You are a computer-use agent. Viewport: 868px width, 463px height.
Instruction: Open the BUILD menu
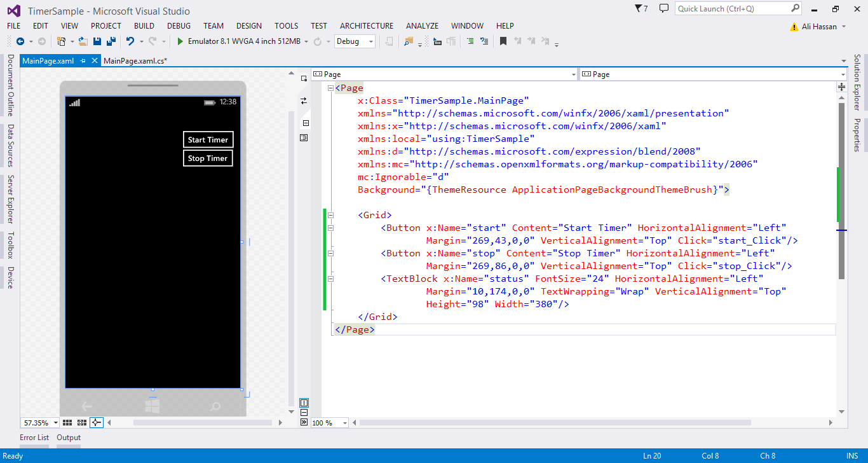pos(144,26)
